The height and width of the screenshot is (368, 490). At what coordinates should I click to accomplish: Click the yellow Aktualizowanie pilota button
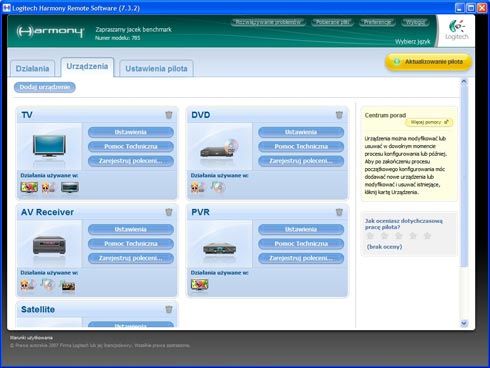428,62
